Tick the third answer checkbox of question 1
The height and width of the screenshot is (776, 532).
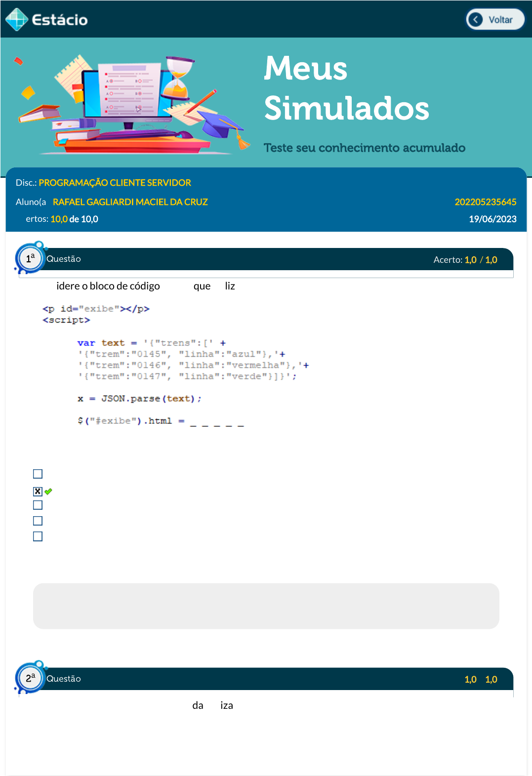(38, 505)
